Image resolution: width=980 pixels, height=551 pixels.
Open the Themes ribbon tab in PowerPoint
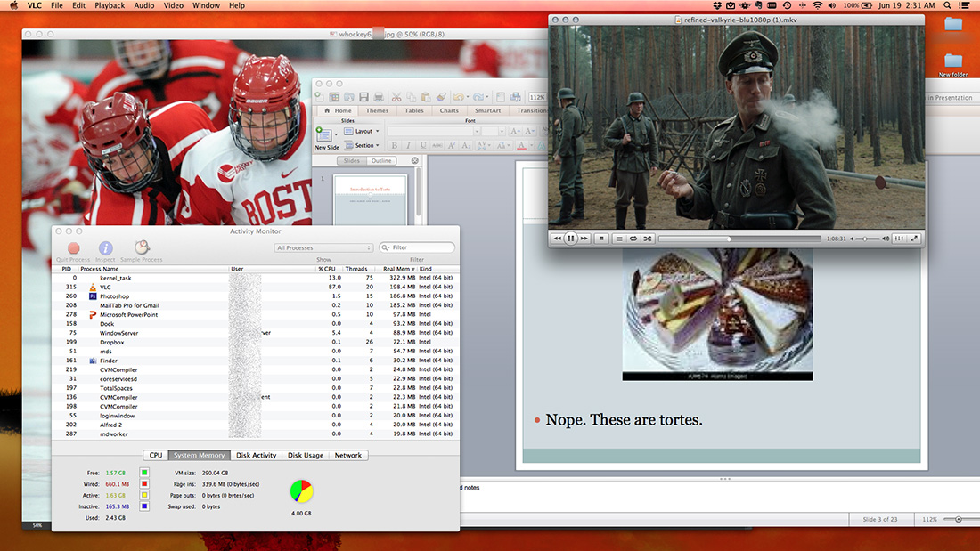[x=377, y=110]
